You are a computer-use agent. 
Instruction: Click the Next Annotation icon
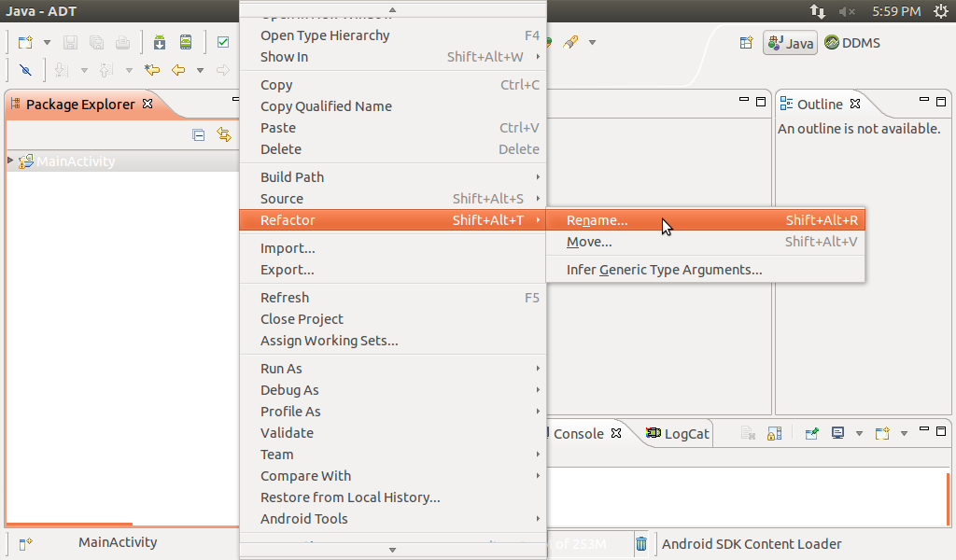click(x=61, y=70)
